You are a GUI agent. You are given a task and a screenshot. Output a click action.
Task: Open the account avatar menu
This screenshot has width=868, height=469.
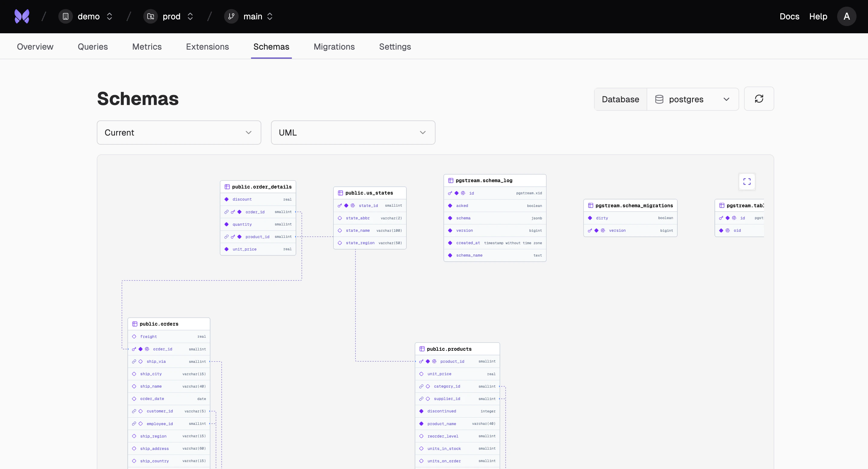point(847,16)
